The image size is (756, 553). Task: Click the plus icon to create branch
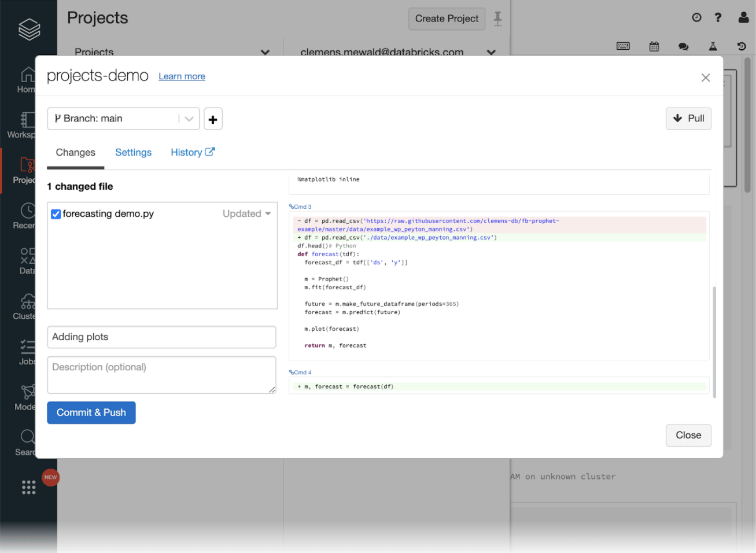(x=213, y=119)
